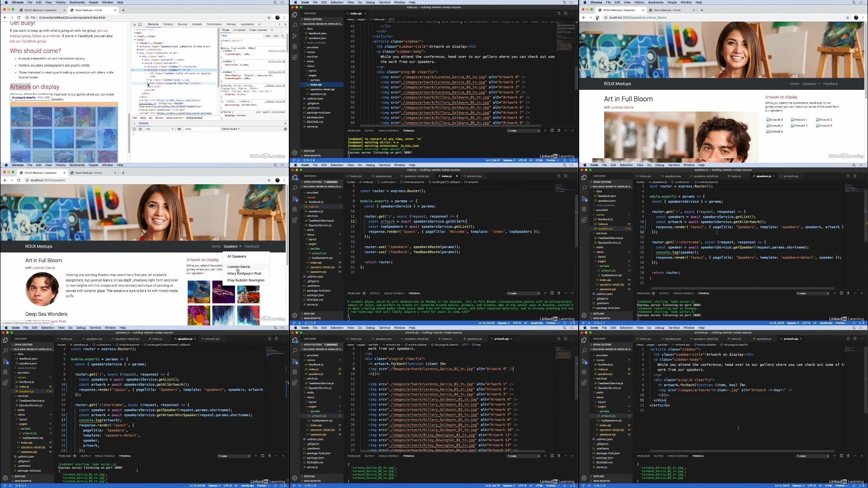Open FeedbackService.js in the index.js window explorer
This screenshot has width=868, height=488.
321,221
